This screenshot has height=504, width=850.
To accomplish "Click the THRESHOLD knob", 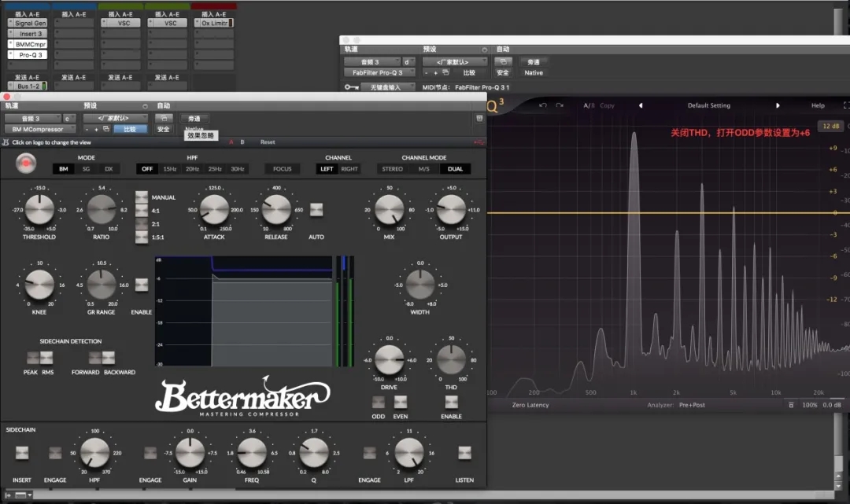I will [x=39, y=211].
